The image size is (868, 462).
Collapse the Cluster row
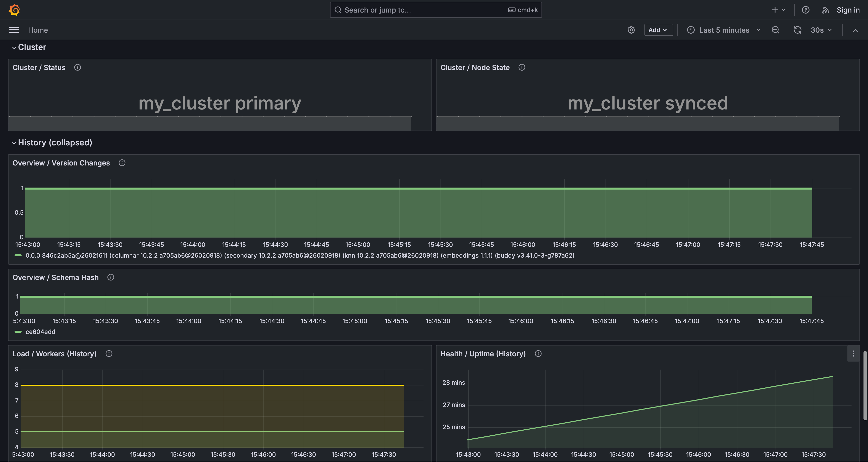click(32, 47)
